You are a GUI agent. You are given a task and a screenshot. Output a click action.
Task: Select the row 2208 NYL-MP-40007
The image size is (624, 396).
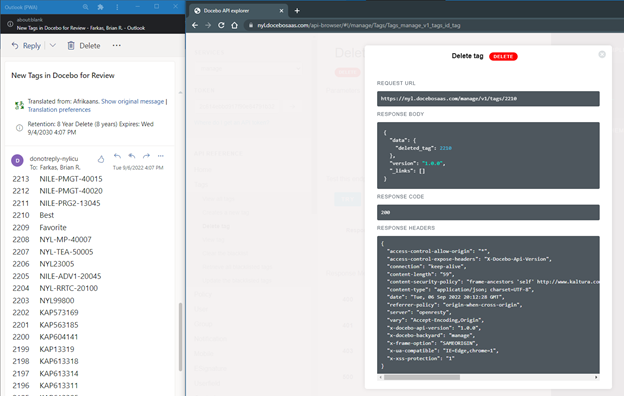[x=52, y=240]
